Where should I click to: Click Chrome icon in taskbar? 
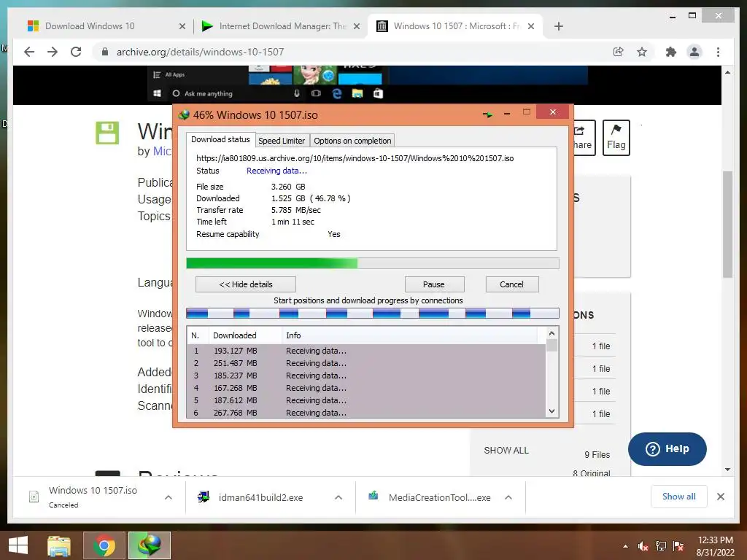(x=104, y=545)
